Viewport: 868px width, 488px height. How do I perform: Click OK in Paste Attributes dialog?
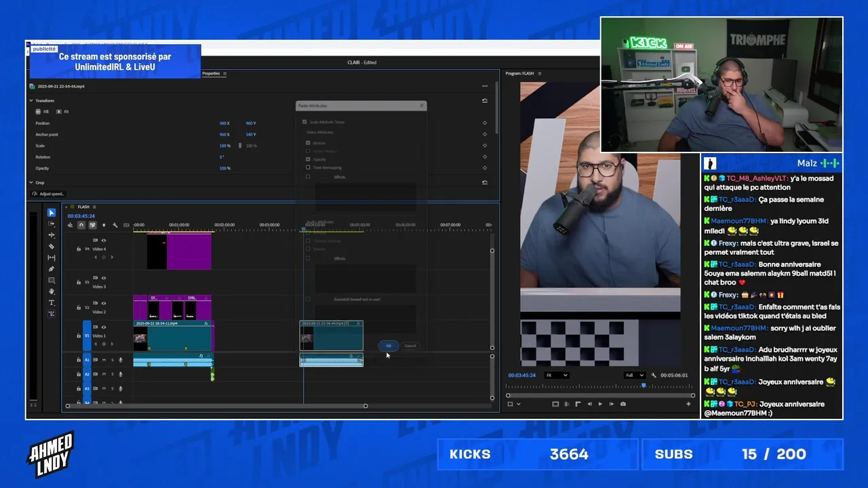click(389, 346)
